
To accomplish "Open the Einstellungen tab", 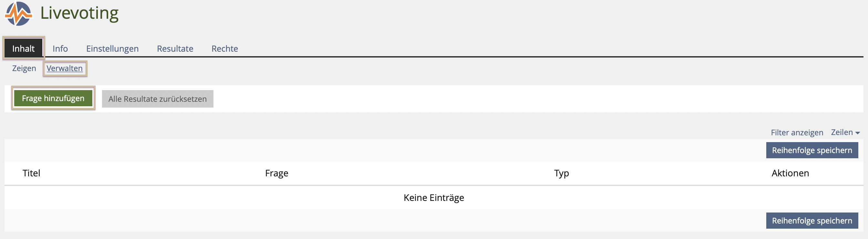I will click(x=112, y=48).
